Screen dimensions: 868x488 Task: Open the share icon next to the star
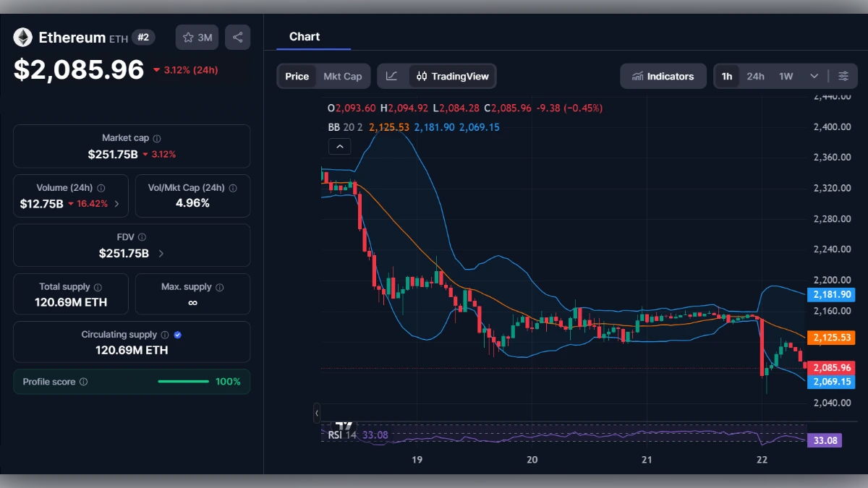click(237, 37)
